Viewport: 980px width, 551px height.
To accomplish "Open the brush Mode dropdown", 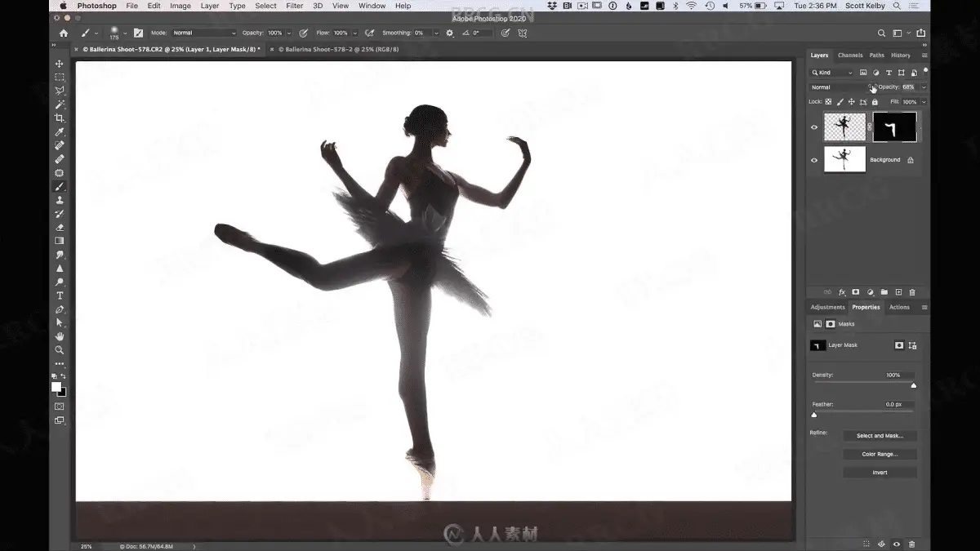I will [203, 33].
